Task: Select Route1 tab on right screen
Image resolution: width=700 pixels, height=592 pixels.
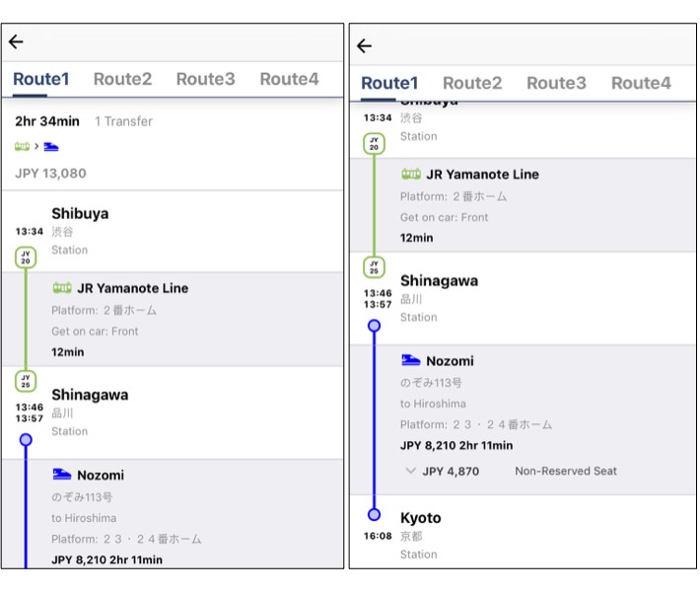Action: click(389, 83)
